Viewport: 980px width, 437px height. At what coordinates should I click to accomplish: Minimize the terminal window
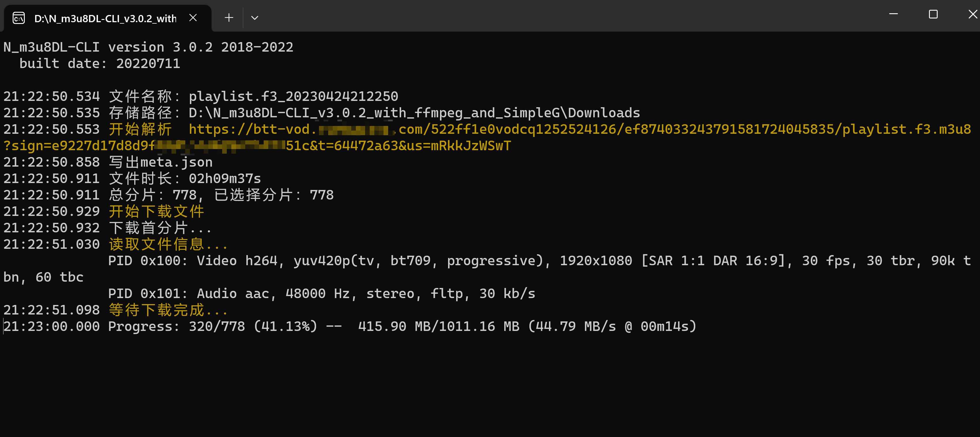click(893, 14)
